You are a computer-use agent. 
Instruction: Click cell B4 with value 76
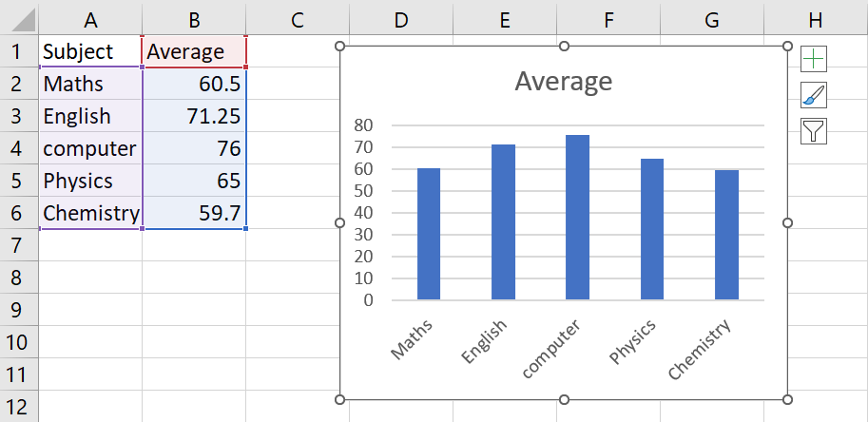194,148
